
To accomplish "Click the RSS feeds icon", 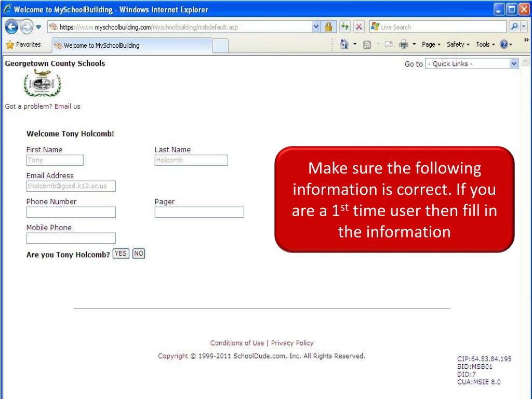I will [x=367, y=45].
